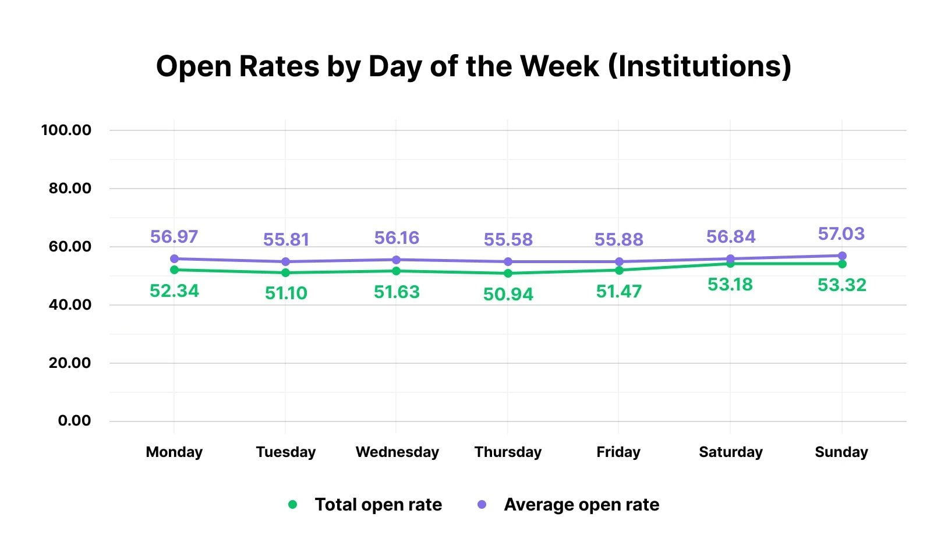Click the 100.00 y-axis label
This screenshot has height=560, width=948.
point(66,130)
